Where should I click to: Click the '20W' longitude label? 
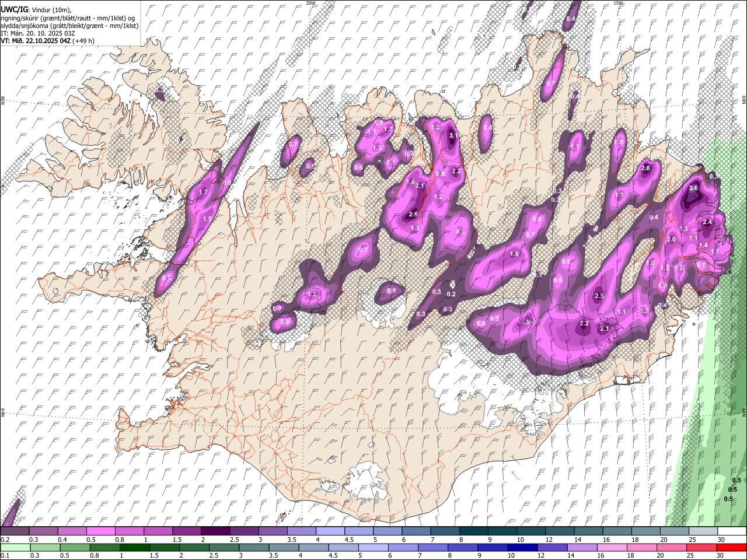coord(310,3)
